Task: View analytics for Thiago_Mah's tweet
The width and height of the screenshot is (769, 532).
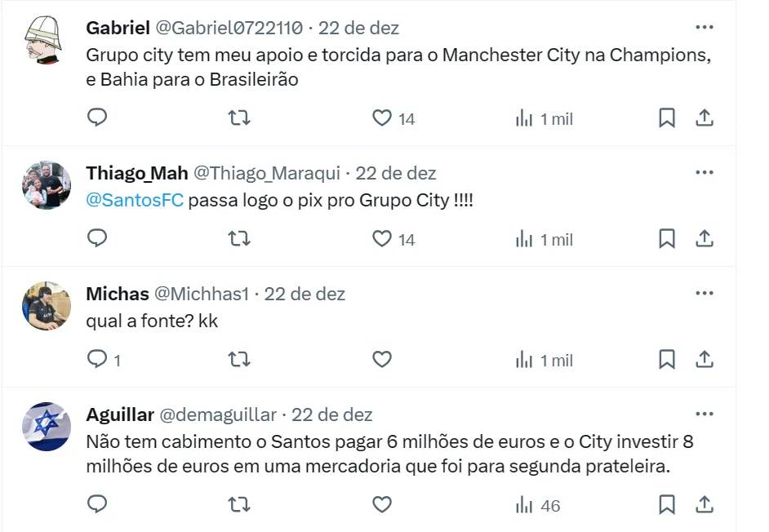Action: pyautogui.click(x=544, y=240)
